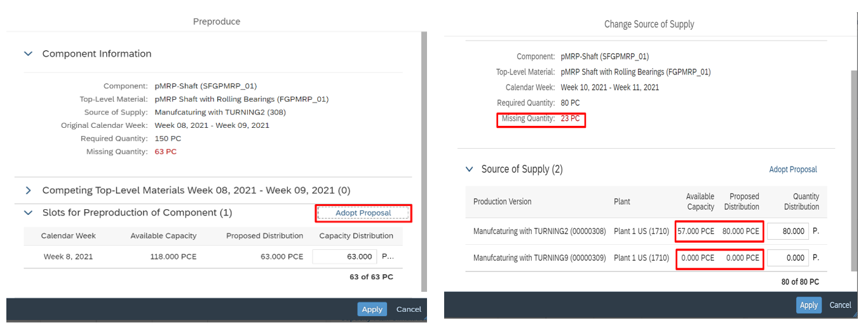Edit TURNING9 Quantity Distribution input field
The width and height of the screenshot is (868, 325).
[x=787, y=258]
